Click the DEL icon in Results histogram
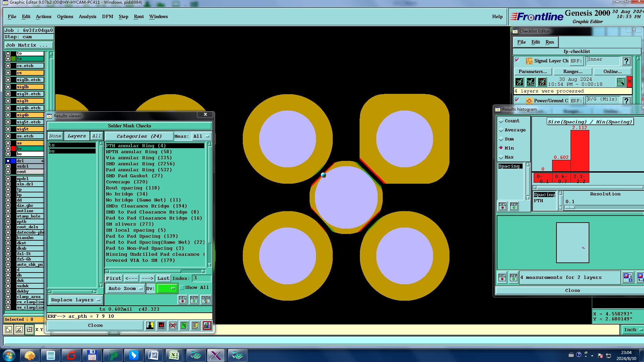644x362 pixels. [x=502, y=206]
